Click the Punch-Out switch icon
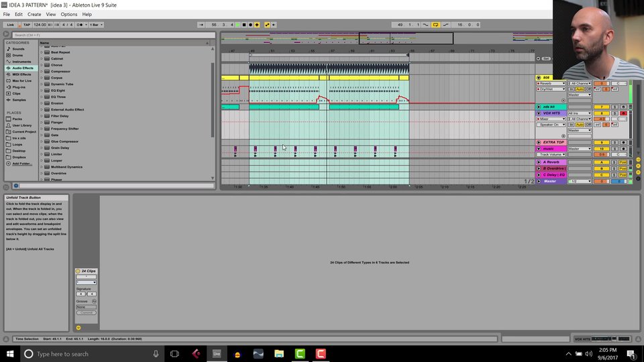Image resolution: width=644 pixels, height=362 pixels. [x=446, y=25]
